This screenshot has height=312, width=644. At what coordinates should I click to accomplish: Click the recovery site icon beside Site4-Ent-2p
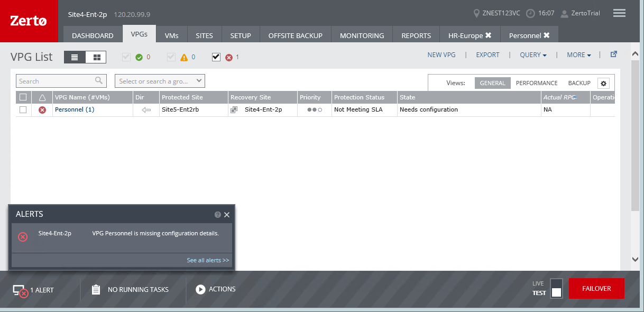[234, 109]
